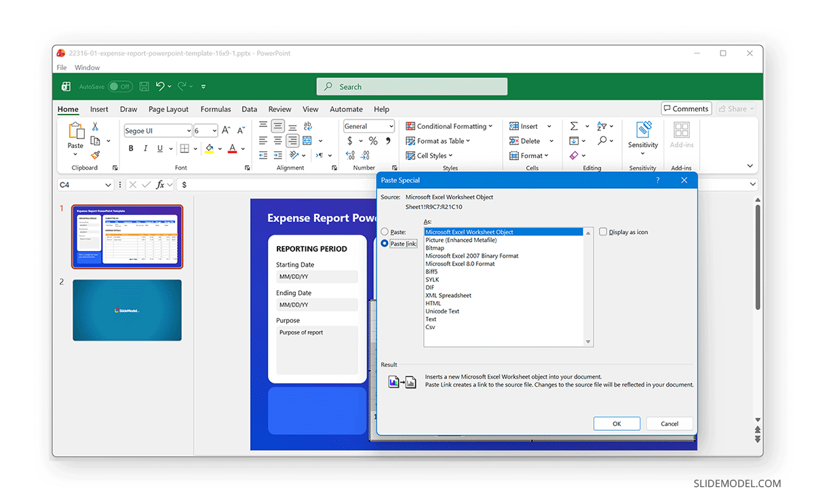Screen dimensions: 814x504
Task: Click the Clear eraser icon
Action: 574,155
